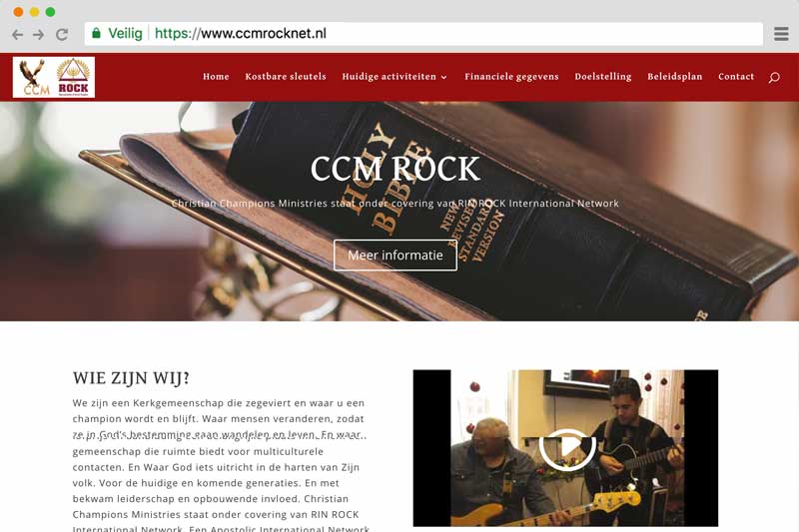The width and height of the screenshot is (799, 532).
Task: Open the Home menu item
Action: pyautogui.click(x=216, y=77)
